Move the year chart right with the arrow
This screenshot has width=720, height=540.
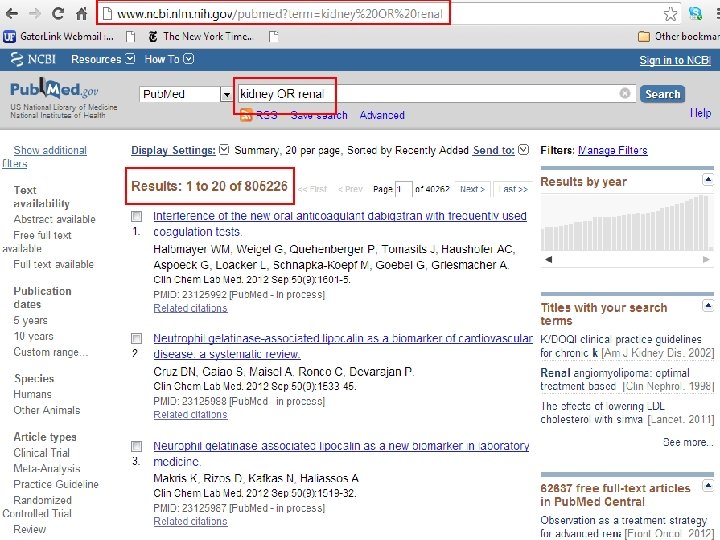[x=706, y=259]
